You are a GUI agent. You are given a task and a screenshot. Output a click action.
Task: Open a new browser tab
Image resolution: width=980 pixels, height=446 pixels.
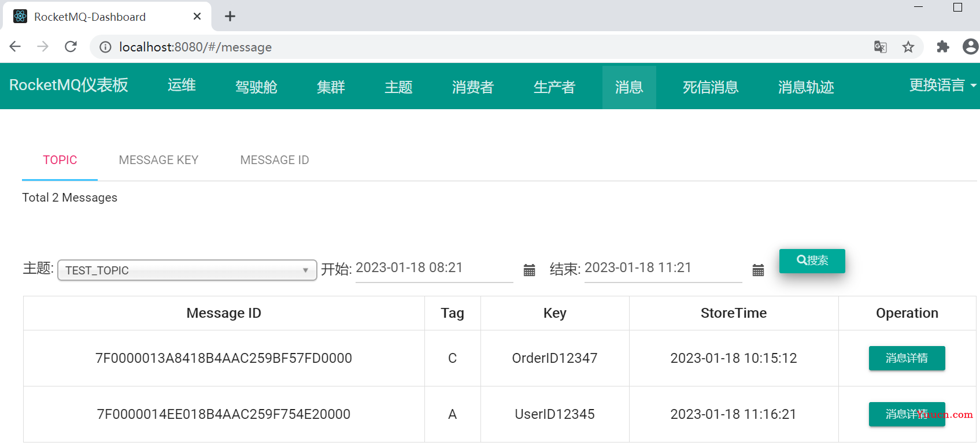230,16
